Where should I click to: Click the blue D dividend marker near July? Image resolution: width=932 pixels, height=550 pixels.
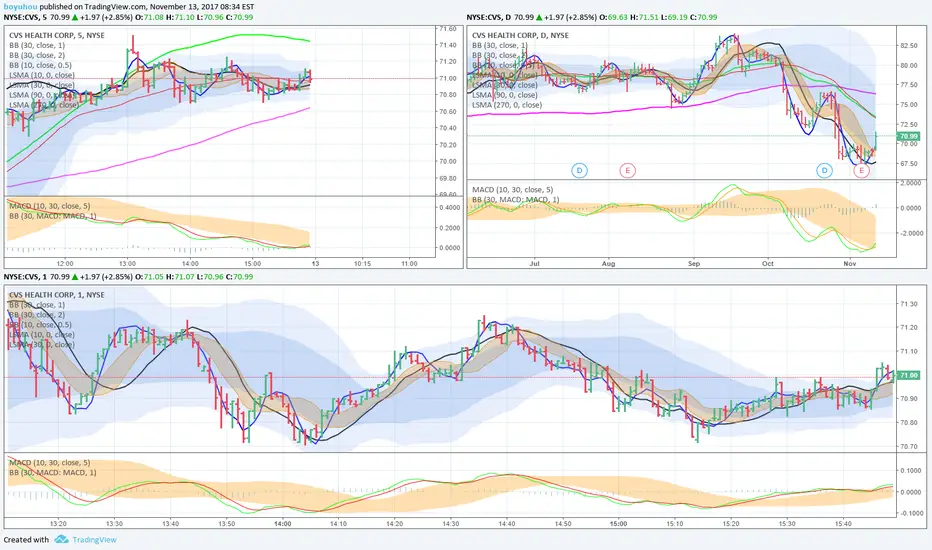(580, 171)
